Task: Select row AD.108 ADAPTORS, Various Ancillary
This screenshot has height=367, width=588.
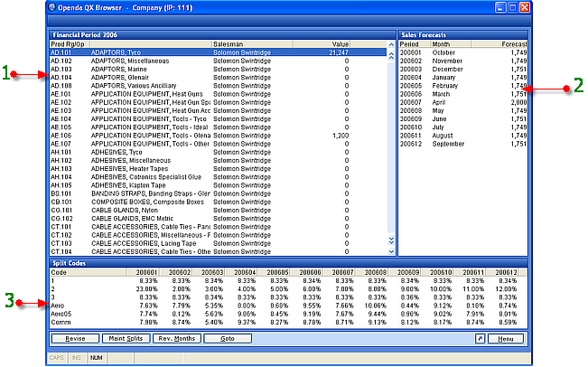Action: (x=219, y=86)
